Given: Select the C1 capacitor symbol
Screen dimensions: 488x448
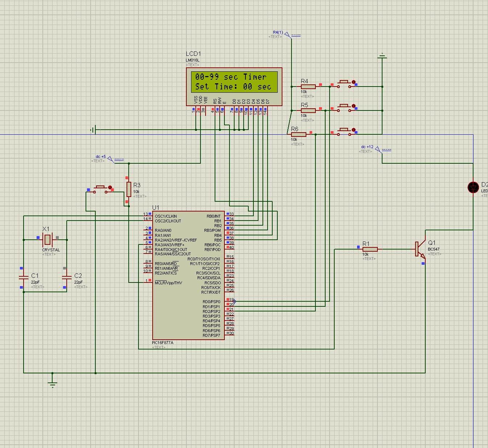Looking at the screenshot, I should click(x=24, y=278).
